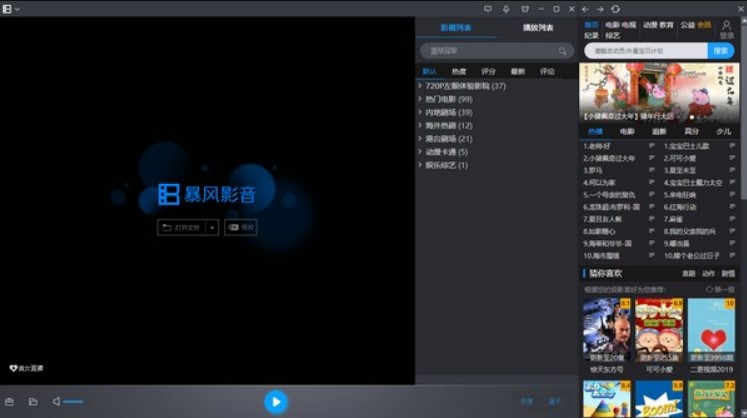The image size is (747, 418).
Task: Open the first poster rated 8.1
Action: 606,330
